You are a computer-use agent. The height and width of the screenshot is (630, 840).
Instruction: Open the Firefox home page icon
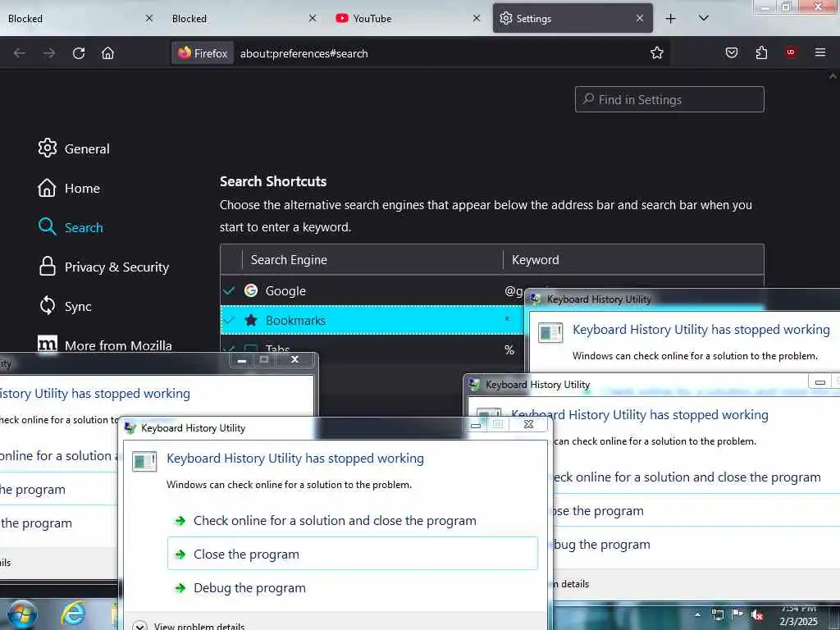(x=107, y=53)
